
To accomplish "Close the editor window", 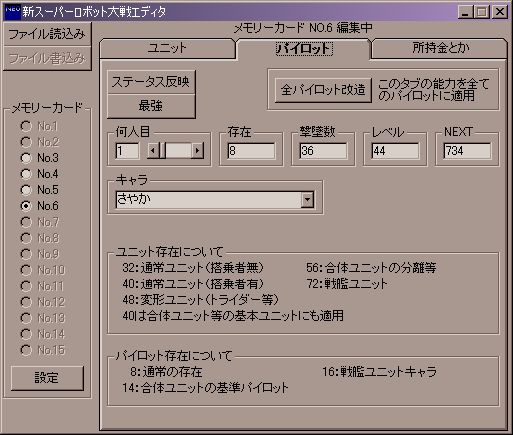I will click(x=500, y=12).
